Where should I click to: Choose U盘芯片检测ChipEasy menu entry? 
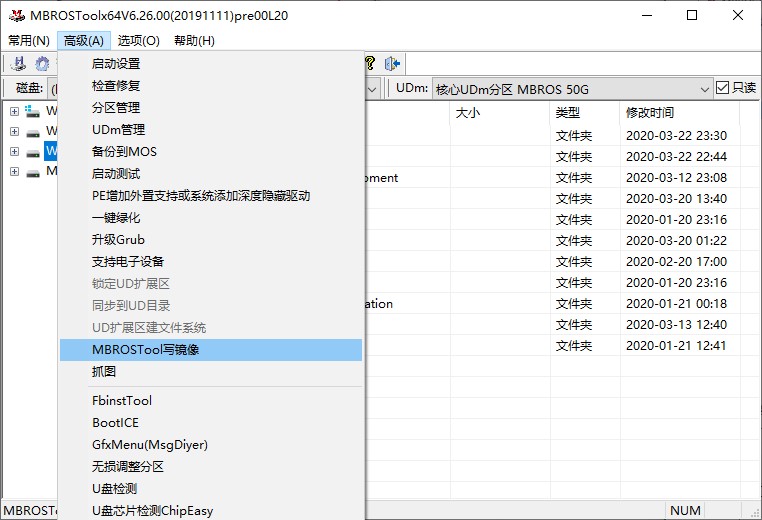211,511
